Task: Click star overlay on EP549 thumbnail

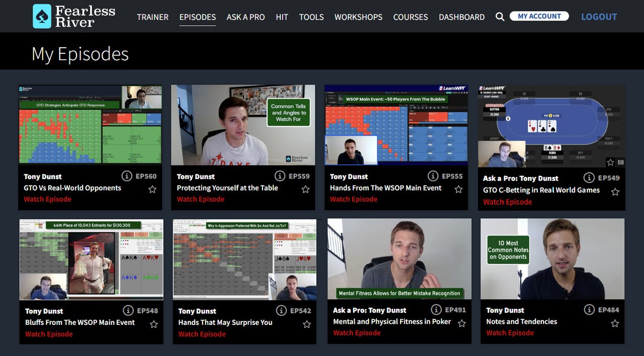Action: (610, 162)
